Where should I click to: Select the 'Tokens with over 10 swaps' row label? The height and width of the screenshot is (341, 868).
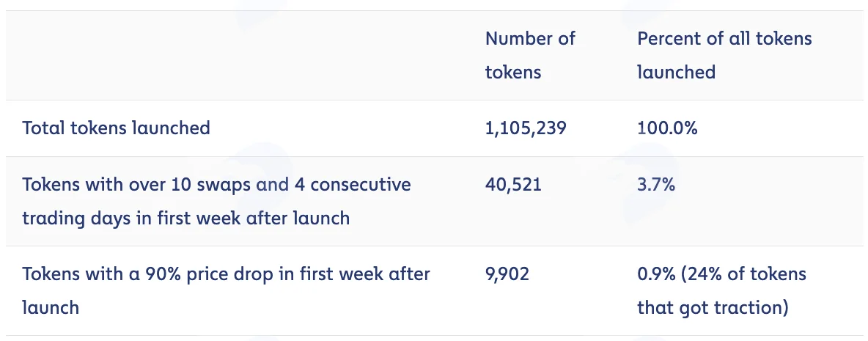216,201
